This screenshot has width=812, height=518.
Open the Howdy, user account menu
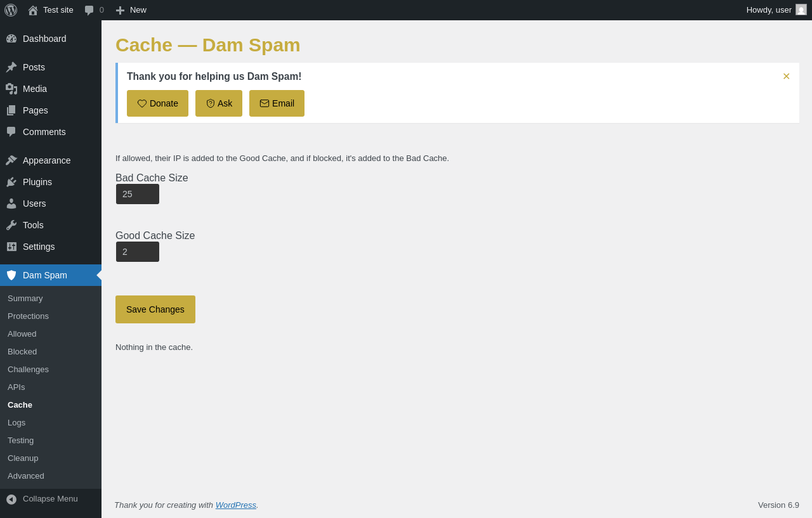click(x=776, y=10)
